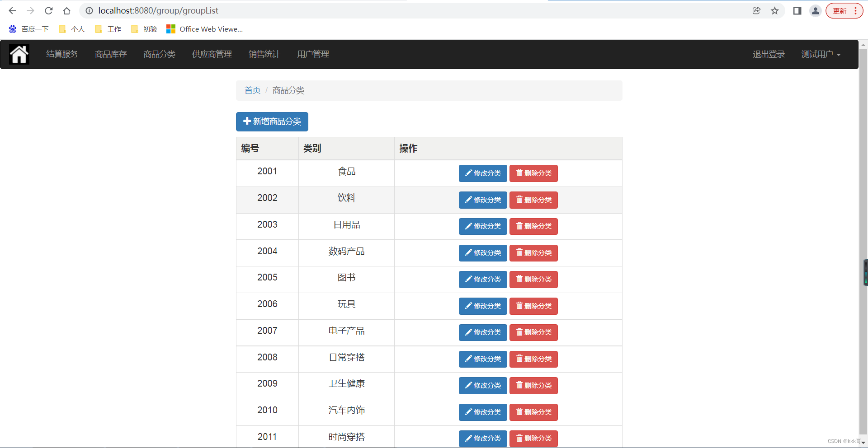
Task: Click the edit pencil icon on 图书 row
Action: tap(468, 279)
